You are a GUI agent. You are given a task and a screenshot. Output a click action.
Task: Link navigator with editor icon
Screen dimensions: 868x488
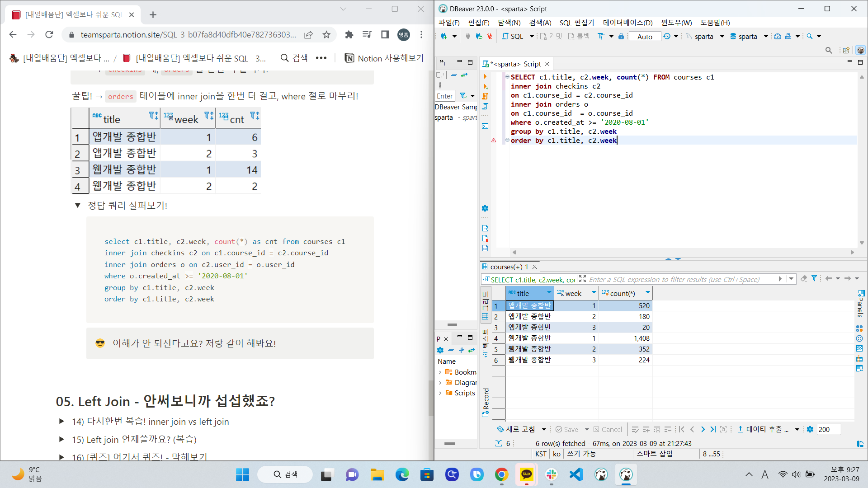point(464,75)
